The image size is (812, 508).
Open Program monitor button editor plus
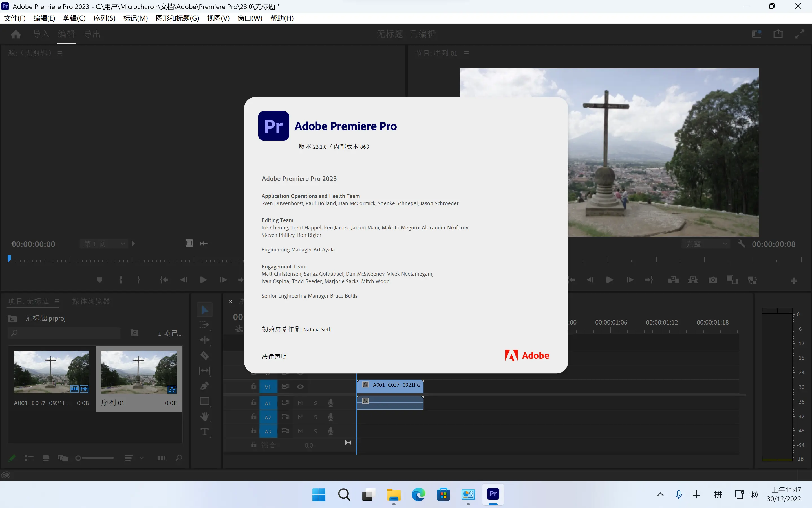[794, 281]
